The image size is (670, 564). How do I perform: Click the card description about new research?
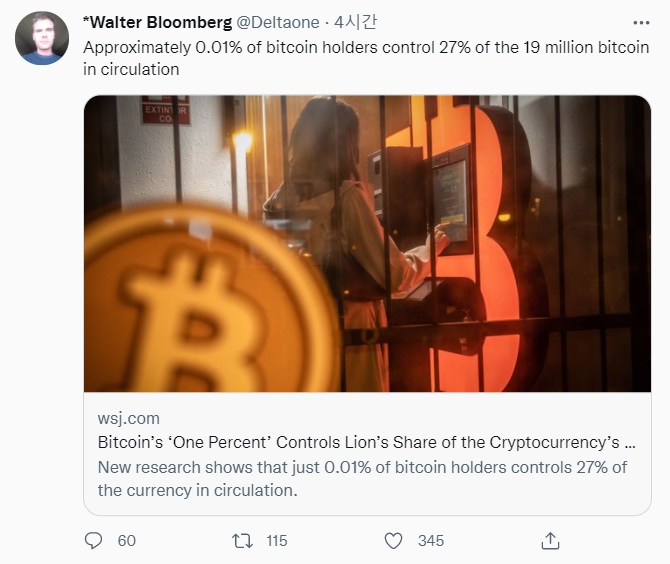click(x=362, y=478)
